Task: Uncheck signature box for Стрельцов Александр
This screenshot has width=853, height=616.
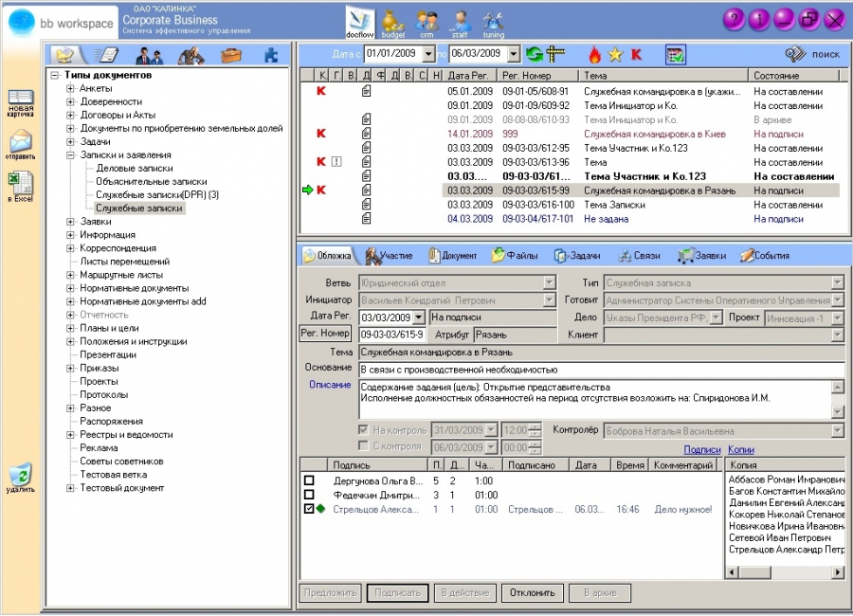Action: 309,509
